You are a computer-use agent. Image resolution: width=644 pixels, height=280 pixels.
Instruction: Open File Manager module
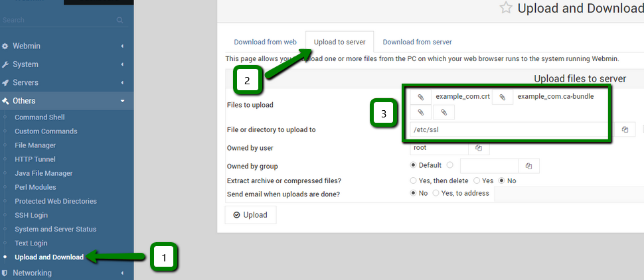pos(35,145)
